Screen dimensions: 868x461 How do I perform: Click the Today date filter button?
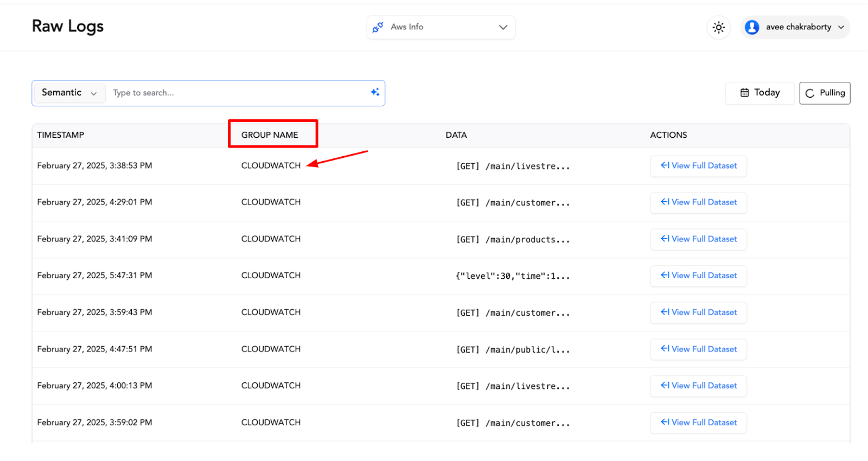point(759,93)
